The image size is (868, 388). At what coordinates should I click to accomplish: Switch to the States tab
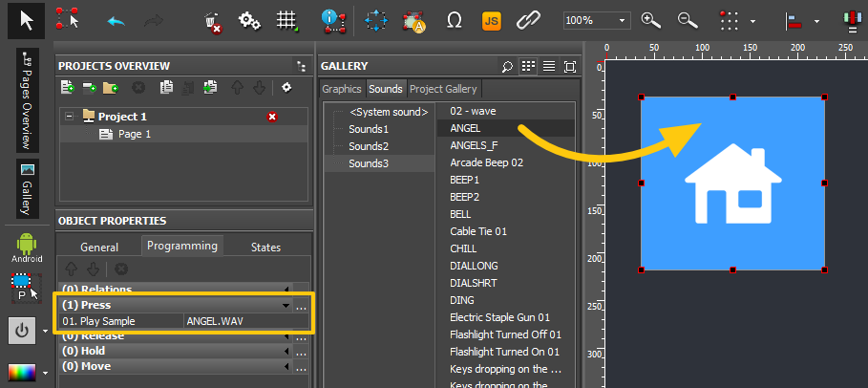[265, 248]
